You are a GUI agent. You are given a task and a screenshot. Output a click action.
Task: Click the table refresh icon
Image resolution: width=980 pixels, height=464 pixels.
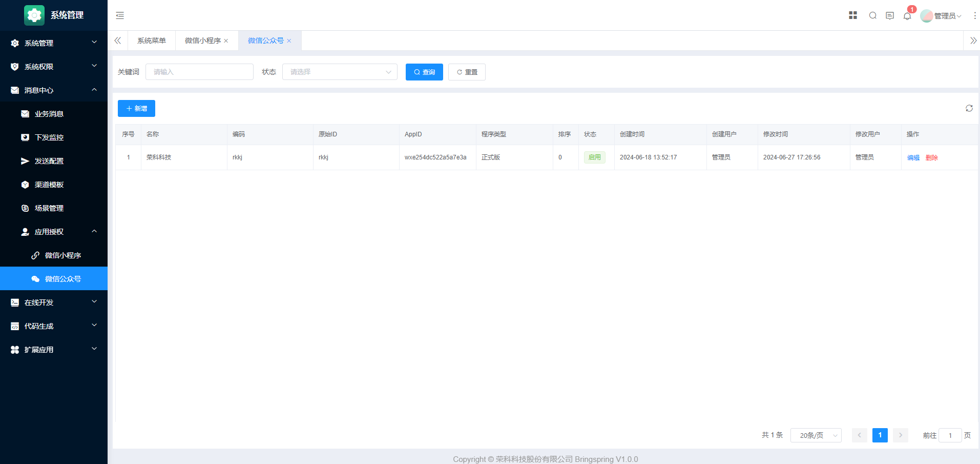pos(969,108)
